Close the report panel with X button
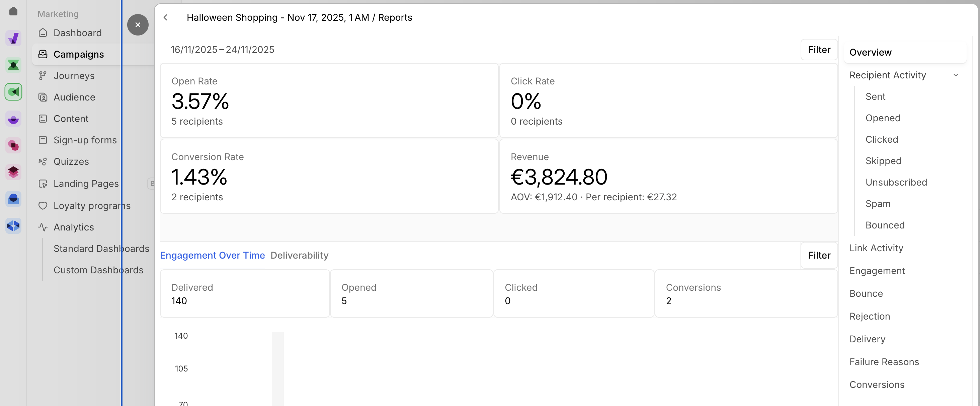The image size is (980, 406). pyautogui.click(x=138, y=25)
